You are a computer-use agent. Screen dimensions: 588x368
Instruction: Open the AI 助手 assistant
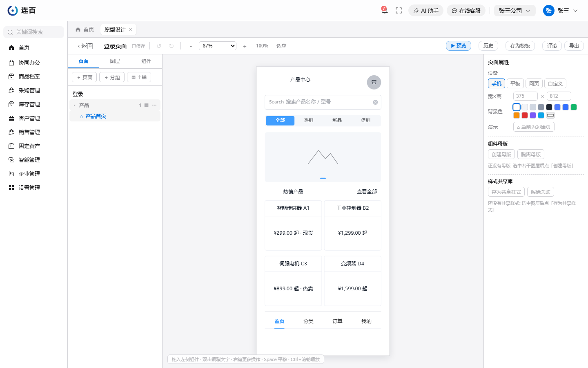point(426,11)
